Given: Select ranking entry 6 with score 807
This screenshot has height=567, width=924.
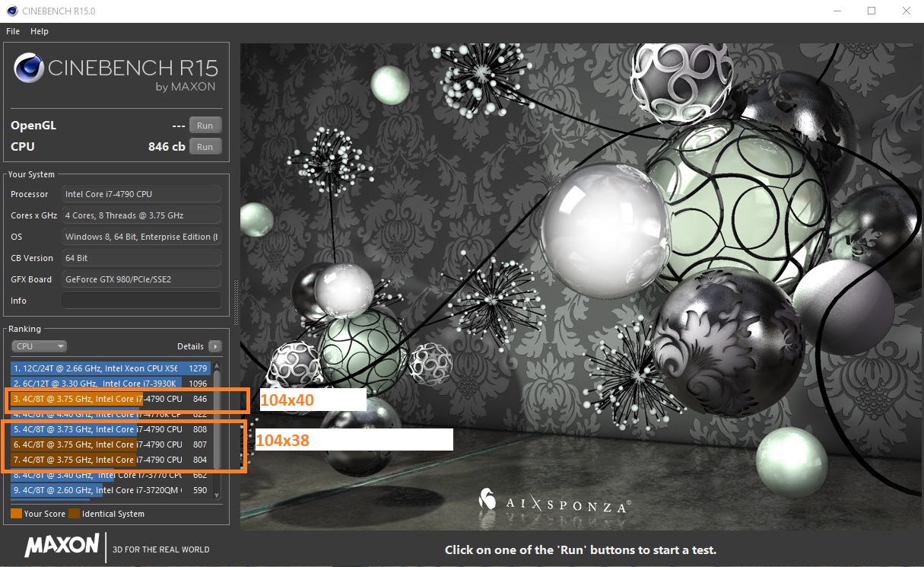Looking at the screenshot, I should point(111,444).
